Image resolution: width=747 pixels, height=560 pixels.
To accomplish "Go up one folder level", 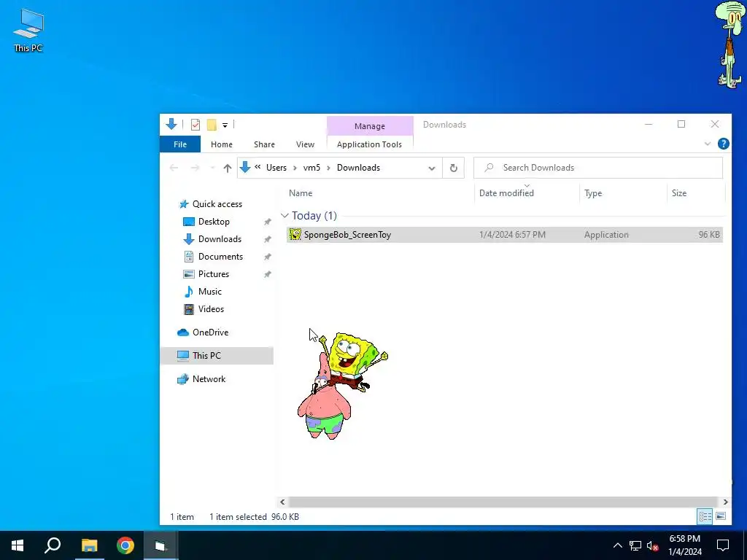I will coord(228,168).
